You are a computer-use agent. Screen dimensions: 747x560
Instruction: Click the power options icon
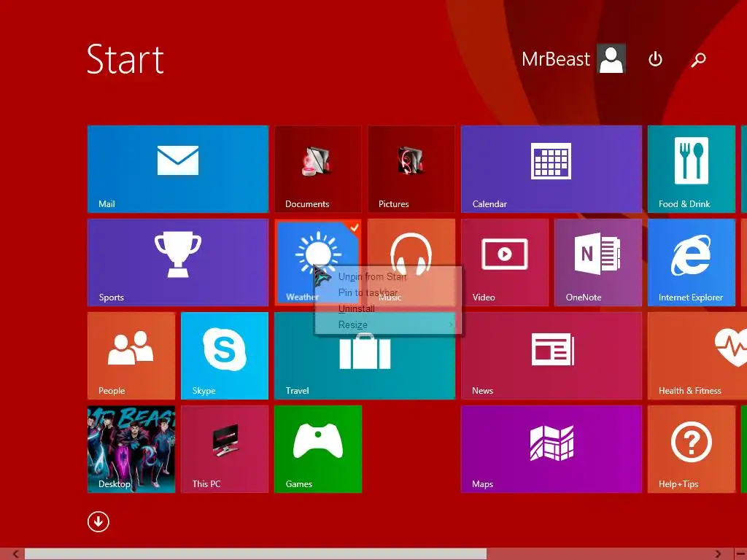[656, 59]
